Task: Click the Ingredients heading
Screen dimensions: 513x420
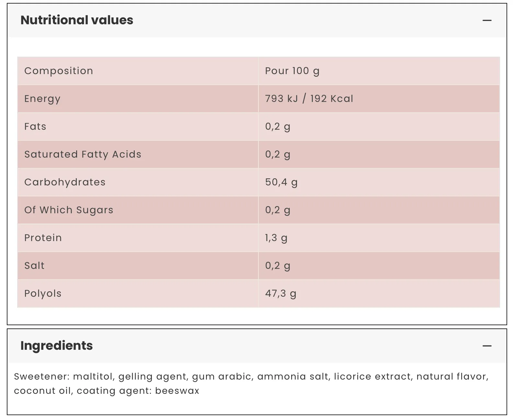Action: [57, 346]
